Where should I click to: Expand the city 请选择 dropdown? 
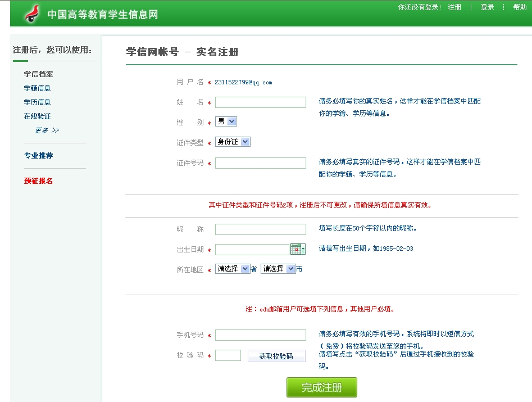[x=278, y=269]
